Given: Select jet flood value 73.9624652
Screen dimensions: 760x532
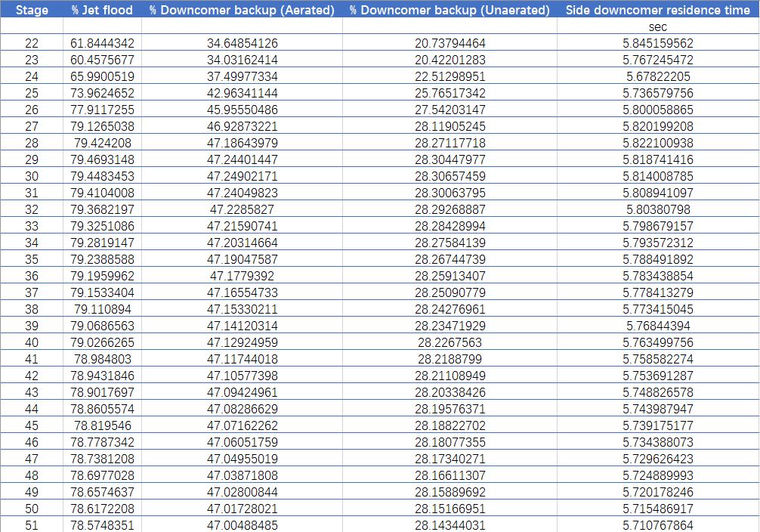Looking at the screenshot, I should click(102, 93).
